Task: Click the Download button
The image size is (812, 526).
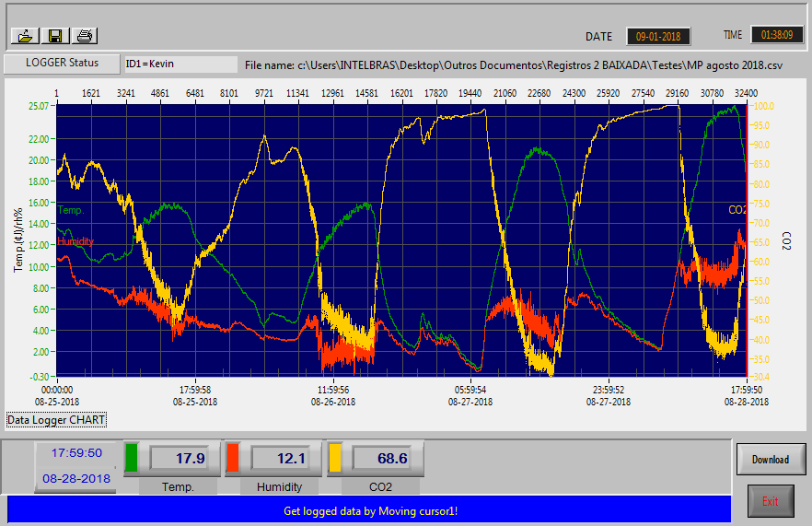Action: coord(771,459)
